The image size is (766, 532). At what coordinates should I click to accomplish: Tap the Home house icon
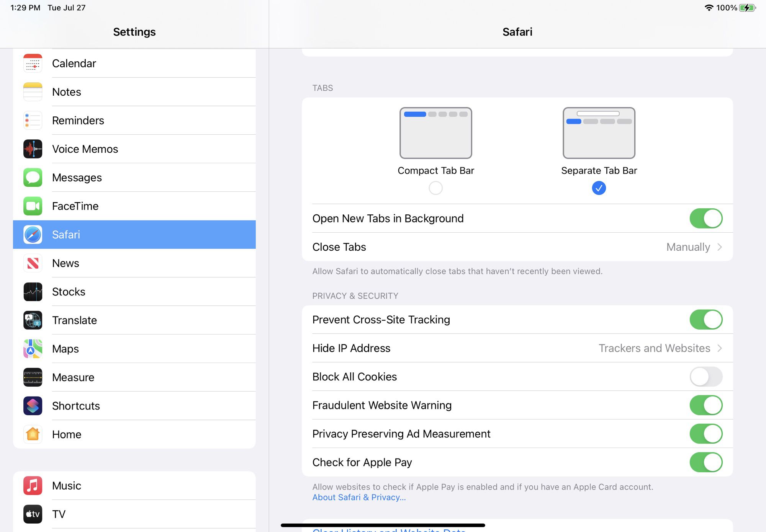click(x=33, y=434)
